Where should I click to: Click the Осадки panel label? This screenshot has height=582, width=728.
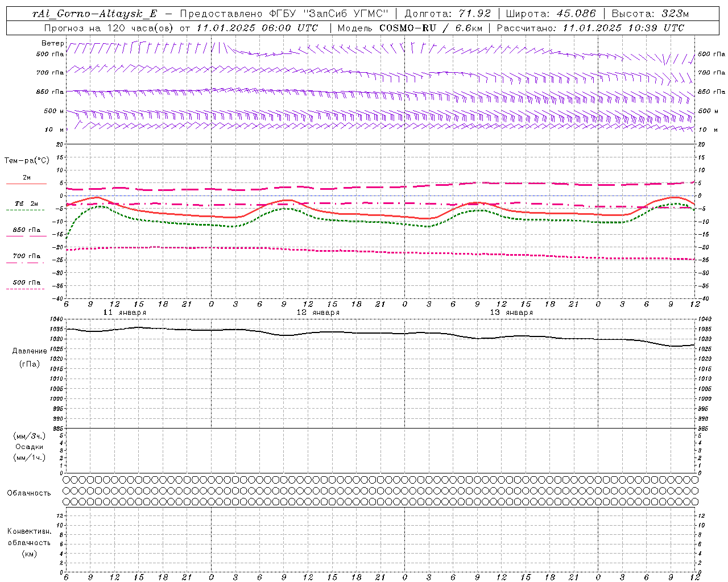click(30, 447)
